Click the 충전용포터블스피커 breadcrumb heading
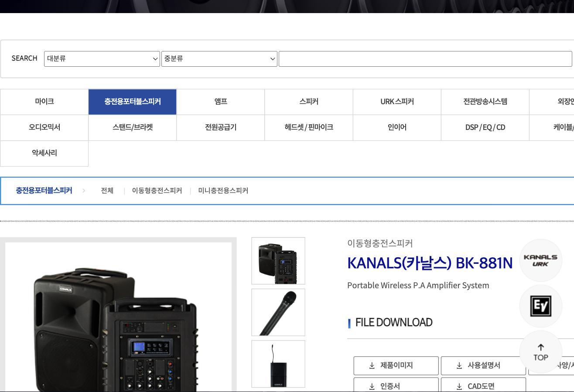 [x=44, y=191]
